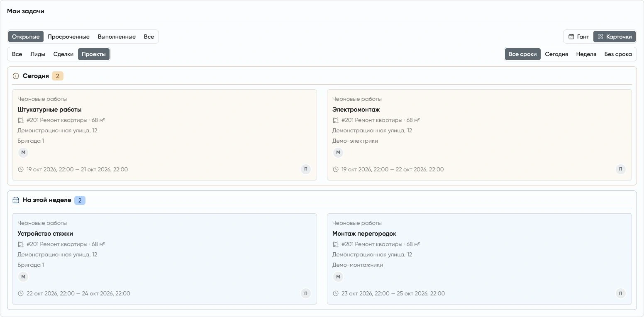The height and width of the screenshot is (317, 644).
Task: Click the clock icon in Штукатурные работы card
Action: tap(21, 169)
